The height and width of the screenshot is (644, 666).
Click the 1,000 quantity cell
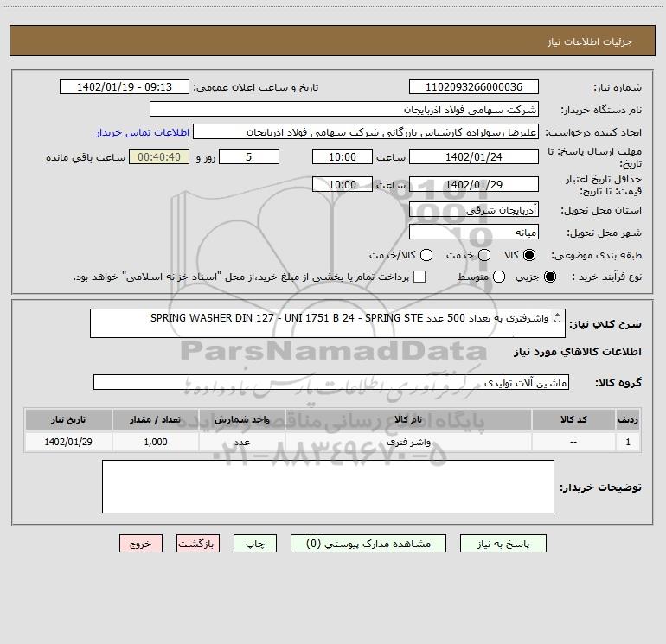coord(156,442)
